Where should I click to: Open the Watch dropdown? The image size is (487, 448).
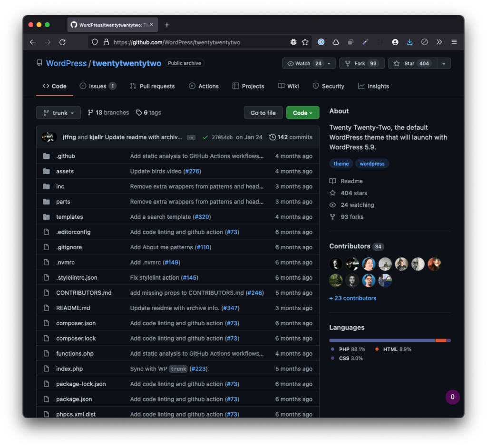pos(309,63)
